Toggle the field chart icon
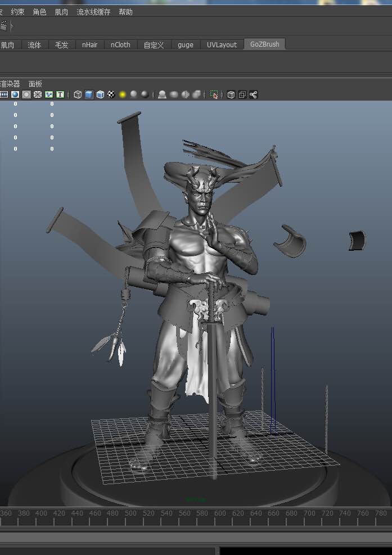The height and width of the screenshot is (555, 392). (38, 94)
